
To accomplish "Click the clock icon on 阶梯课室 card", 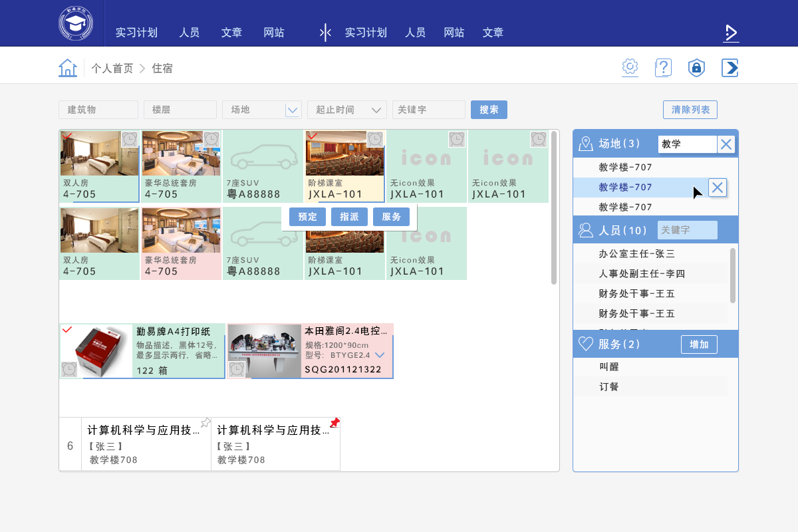I will [375, 138].
